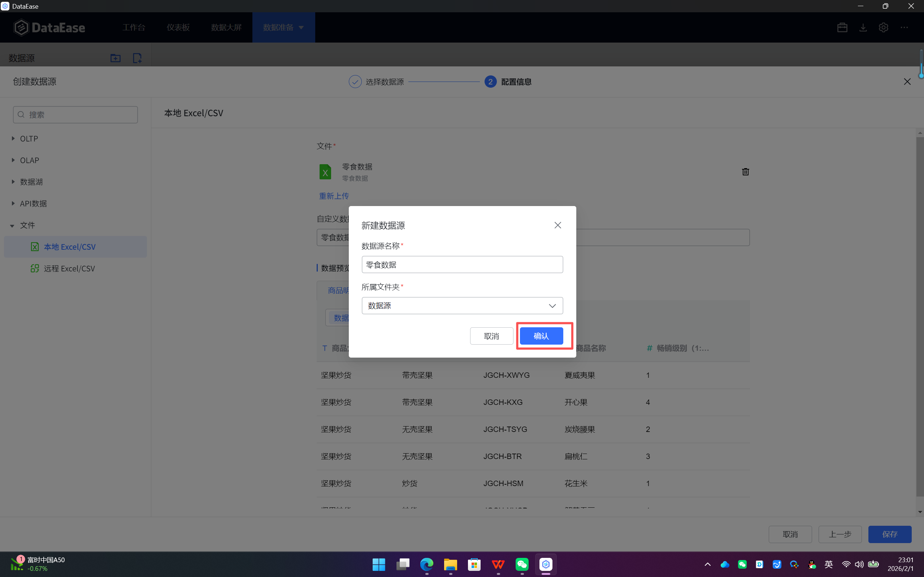
Task: Click the 重新上传 link
Action: pos(334,196)
